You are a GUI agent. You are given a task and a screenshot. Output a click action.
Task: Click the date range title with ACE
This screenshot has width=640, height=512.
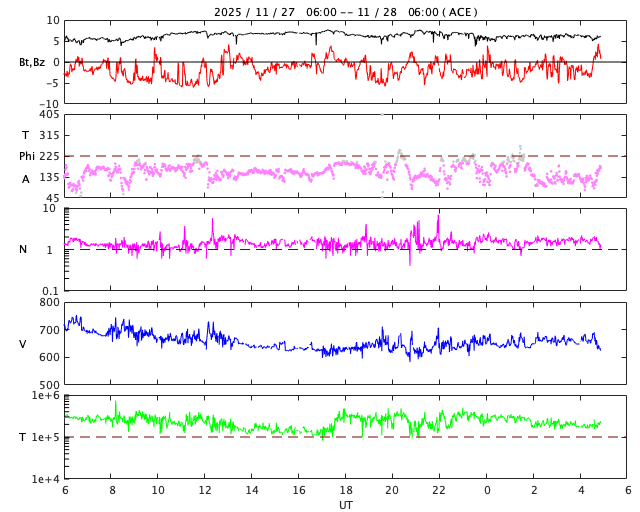coord(345,12)
